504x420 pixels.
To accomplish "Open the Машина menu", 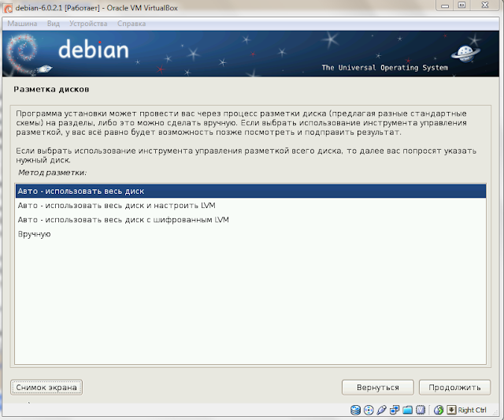I will (x=22, y=24).
